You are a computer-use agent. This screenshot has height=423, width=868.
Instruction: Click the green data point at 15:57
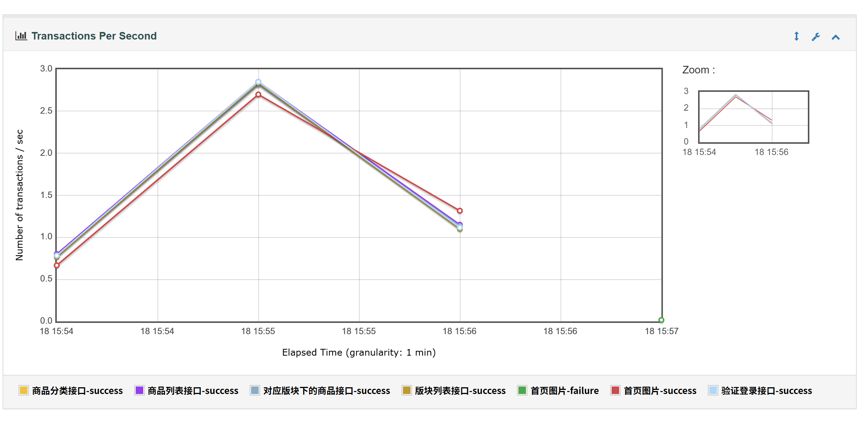(661, 320)
